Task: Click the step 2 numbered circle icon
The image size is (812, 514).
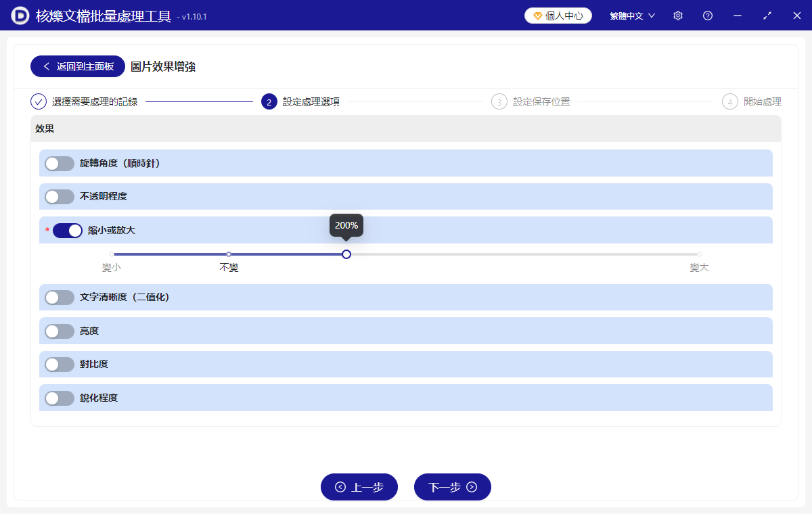Action: (269, 101)
